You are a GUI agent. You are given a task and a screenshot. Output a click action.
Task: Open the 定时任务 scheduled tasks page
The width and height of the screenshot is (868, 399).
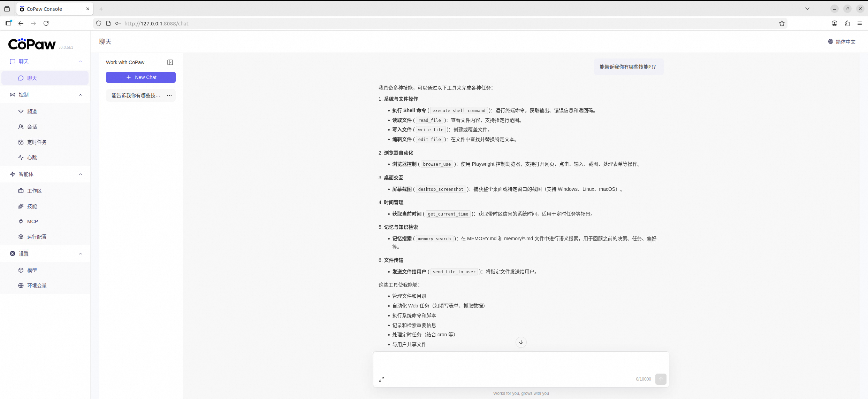click(45, 142)
